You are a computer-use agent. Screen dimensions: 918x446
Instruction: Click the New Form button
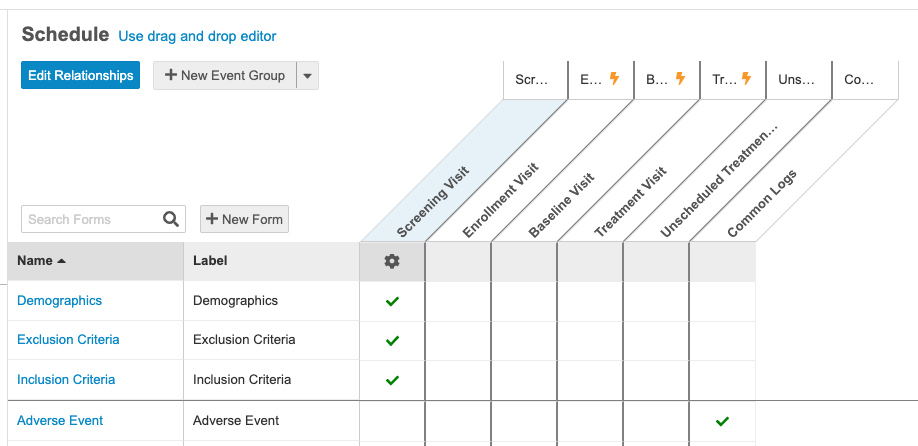245,219
